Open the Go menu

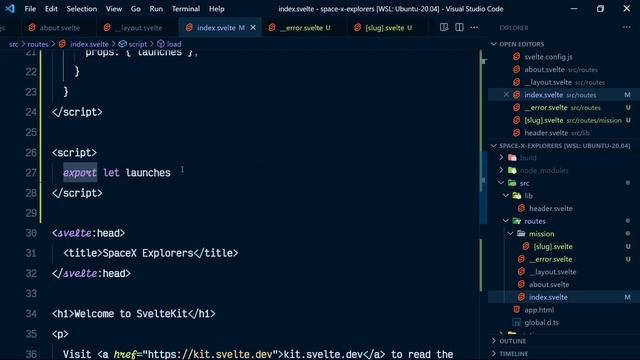tap(136, 9)
